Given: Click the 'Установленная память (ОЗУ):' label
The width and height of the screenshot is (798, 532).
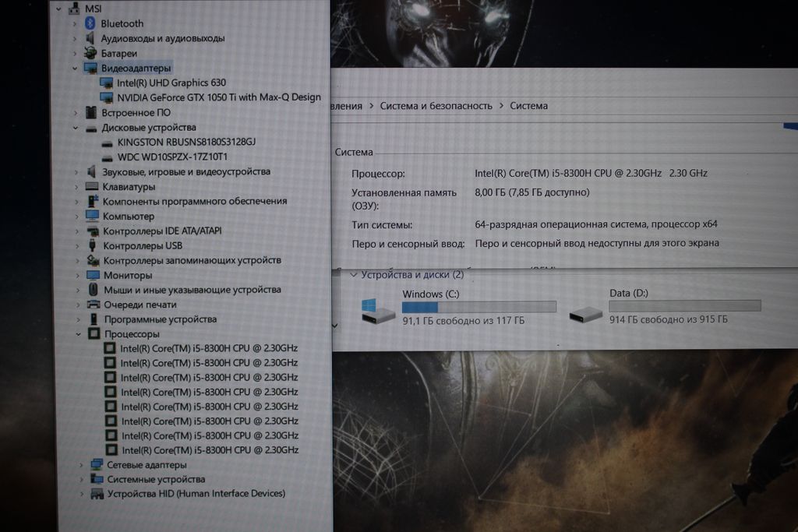Looking at the screenshot, I should 404,199.
